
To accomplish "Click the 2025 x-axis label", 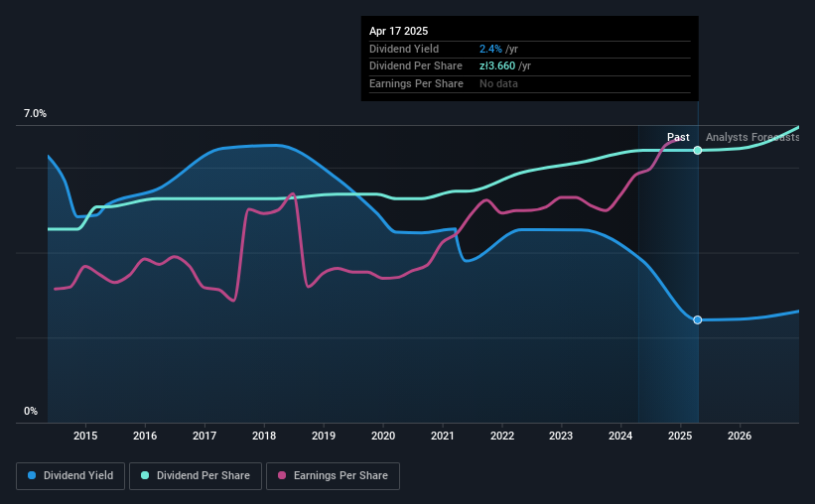I will point(680,436).
